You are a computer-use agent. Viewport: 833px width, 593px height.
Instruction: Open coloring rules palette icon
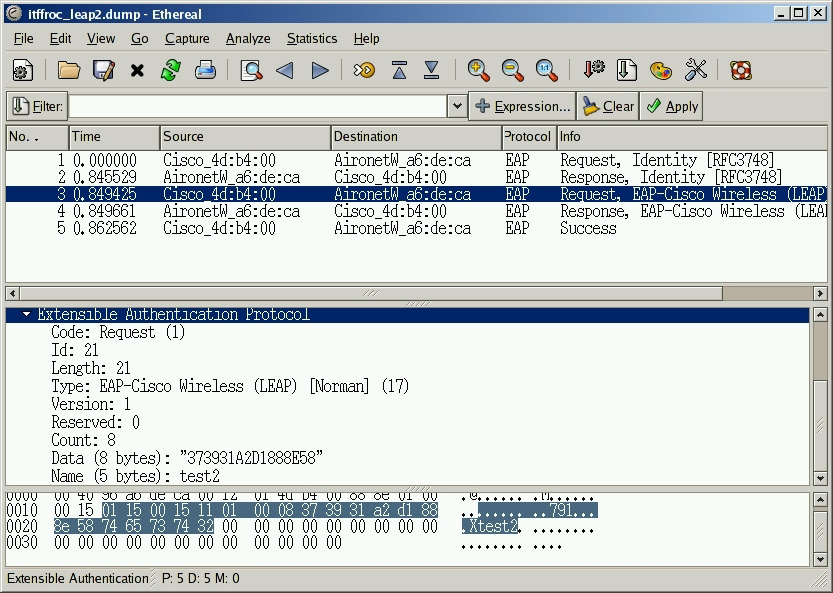(x=660, y=70)
